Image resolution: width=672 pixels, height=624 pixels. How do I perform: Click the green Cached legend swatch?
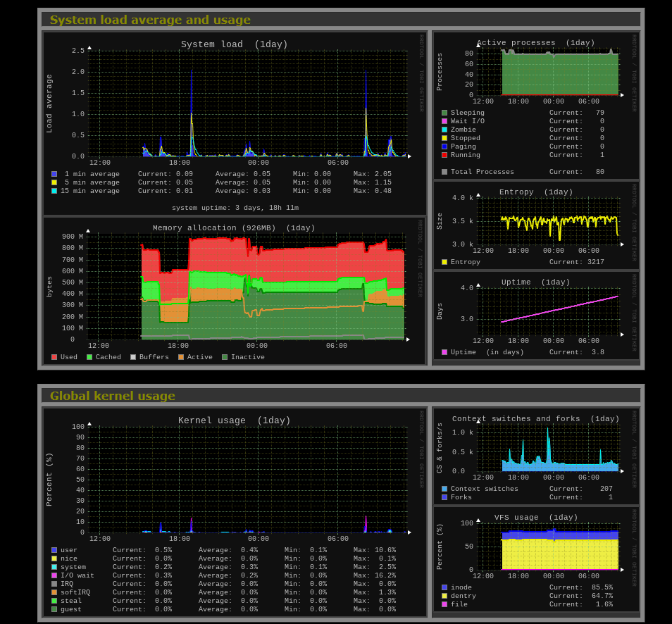coord(89,357)
